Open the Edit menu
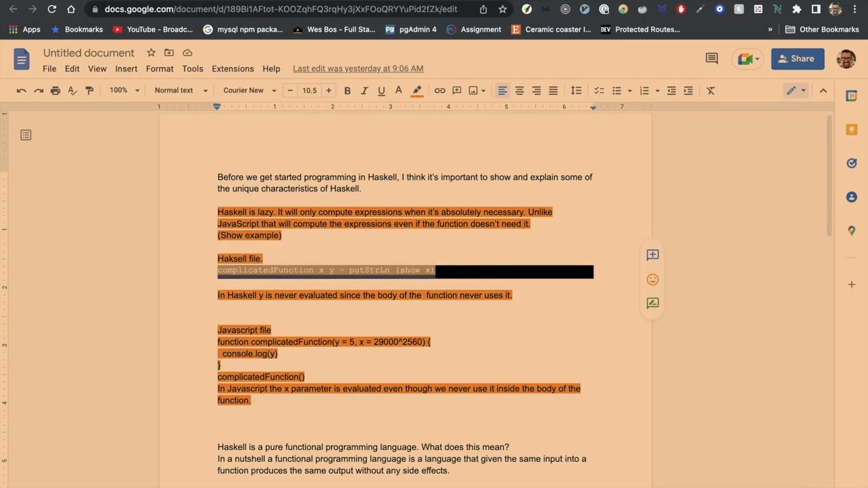 pyautogui.click(x=72, y=68)
